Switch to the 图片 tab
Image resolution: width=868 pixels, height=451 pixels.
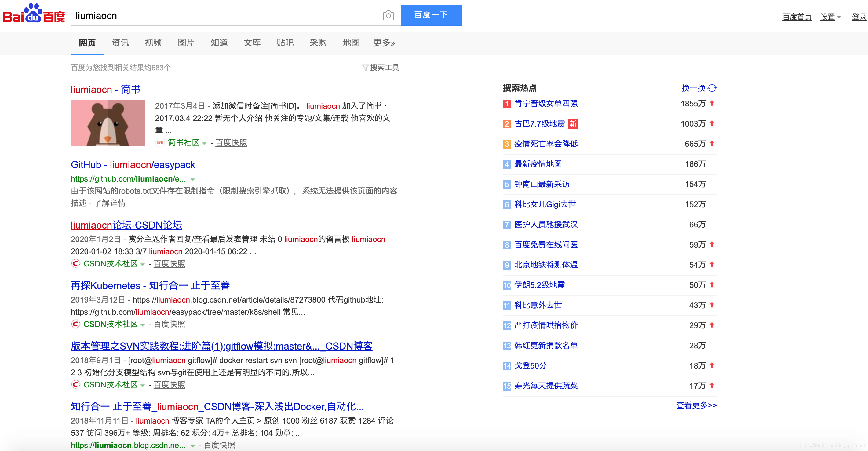point(186,43)
